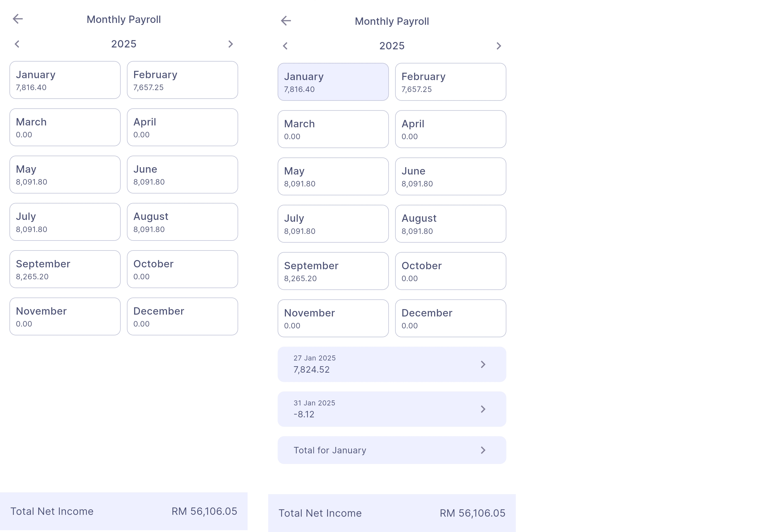This screenshot has width=784, height=532.
Task: Go to next year on right screen
Action: (x=499, y=46)
